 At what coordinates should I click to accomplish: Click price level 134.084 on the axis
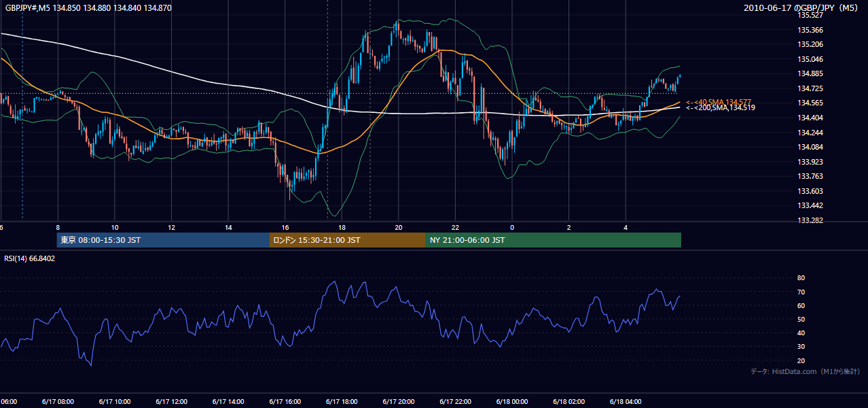point(810,147)
